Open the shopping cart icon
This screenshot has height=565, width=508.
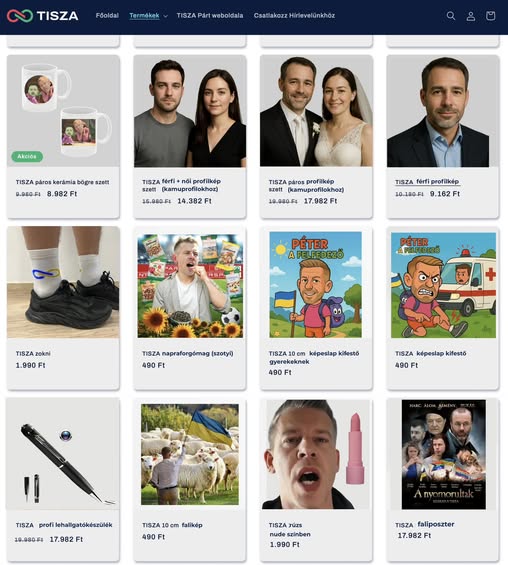[490, 16]
